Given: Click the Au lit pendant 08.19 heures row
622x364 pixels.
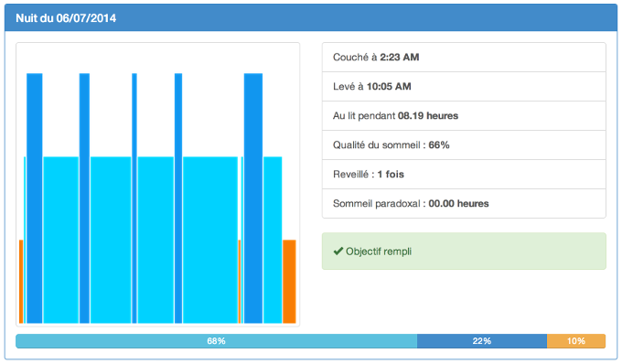Looking at the screenshot, I should (464, 116).
